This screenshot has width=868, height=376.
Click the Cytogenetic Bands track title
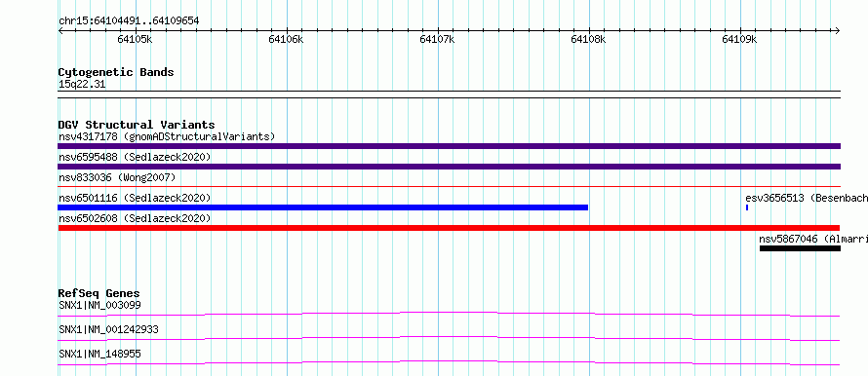(116, 72)
